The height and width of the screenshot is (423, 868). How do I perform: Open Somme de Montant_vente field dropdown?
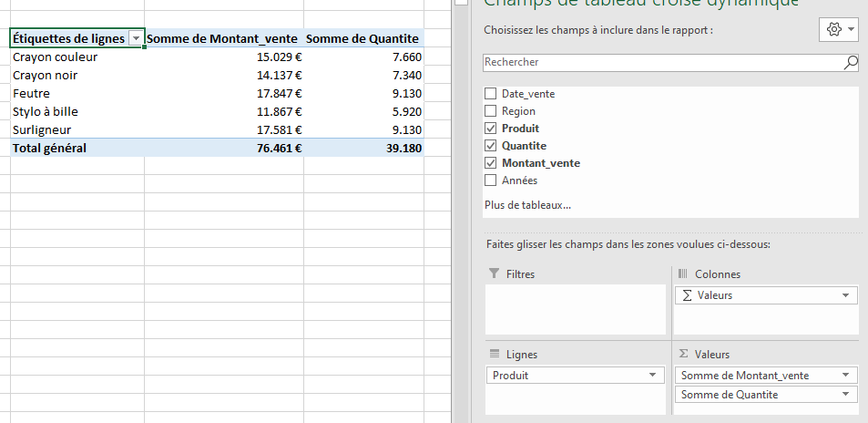[846, 376]
